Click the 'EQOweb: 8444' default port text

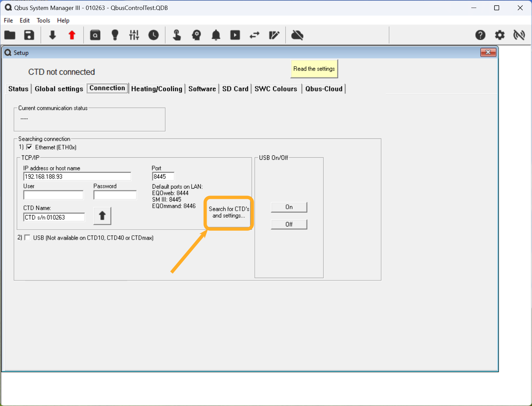click(x=170, y=193)
